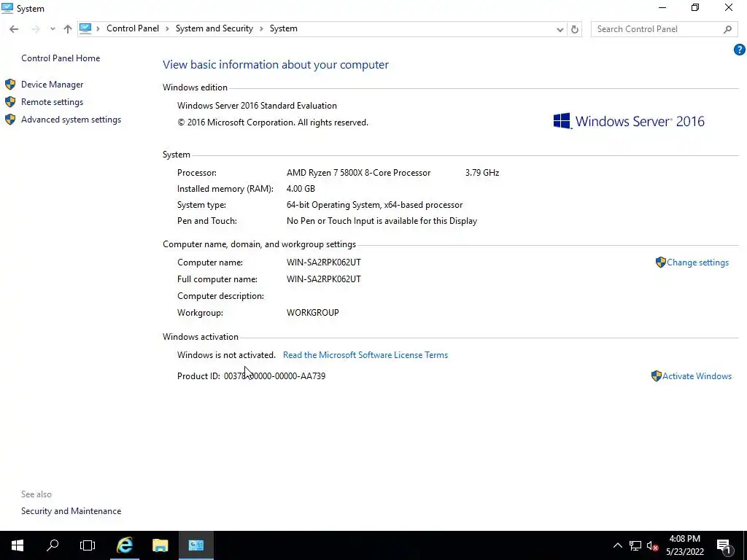The height and width of the screenshot is (560, 747).
Task: Expand chevron before Control Panel breadcrumb
Action: click(x=98, y=29)
